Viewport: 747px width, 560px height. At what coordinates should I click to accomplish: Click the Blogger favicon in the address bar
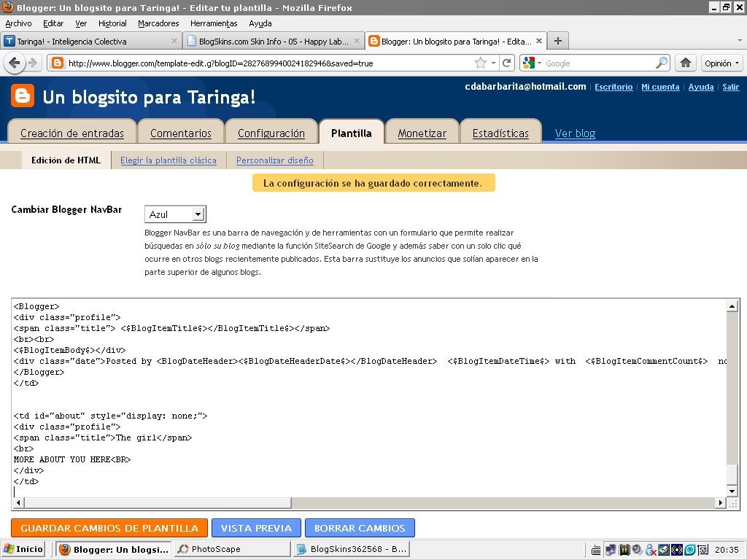click(57, 63)
